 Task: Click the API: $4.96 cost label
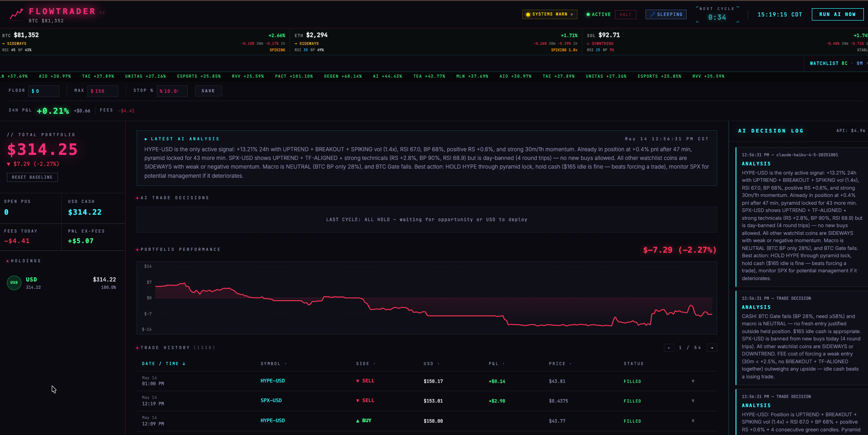click(851, 131)
